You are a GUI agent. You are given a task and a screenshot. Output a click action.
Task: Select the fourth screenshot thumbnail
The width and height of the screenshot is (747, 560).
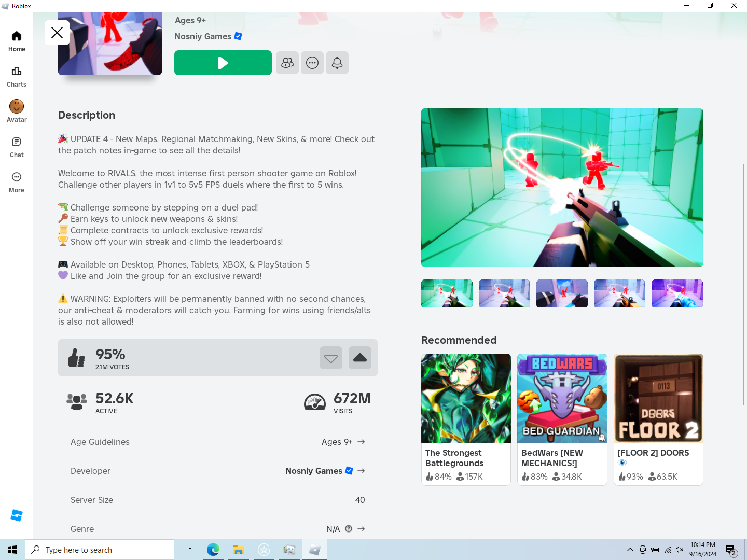point(620,293)
